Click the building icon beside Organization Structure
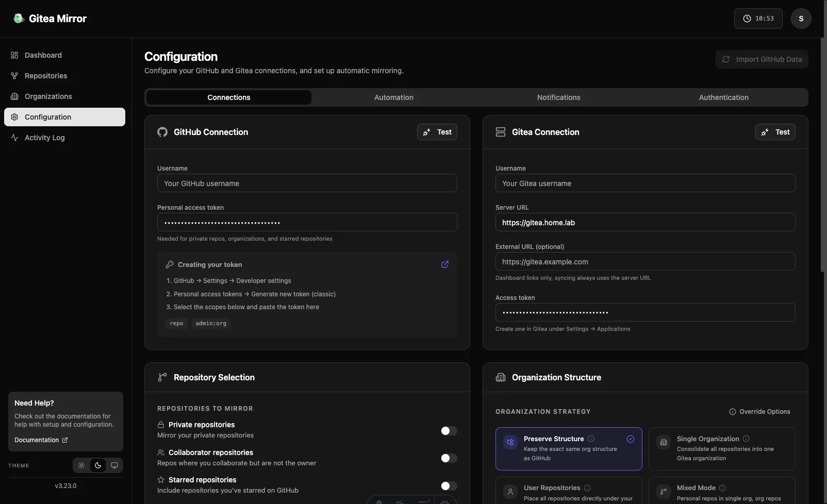The width and height of the screenshot is (827, 504). (501, 377)
